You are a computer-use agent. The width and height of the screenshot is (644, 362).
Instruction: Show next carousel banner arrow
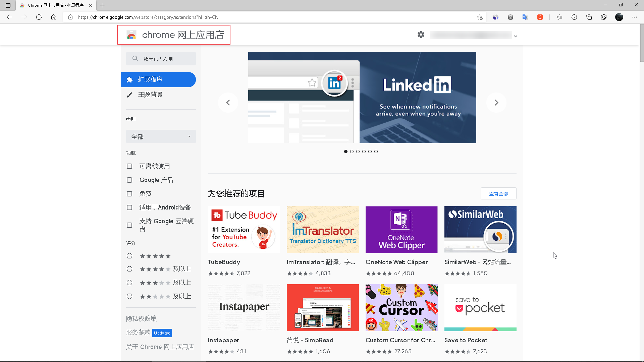pos(496,103)
